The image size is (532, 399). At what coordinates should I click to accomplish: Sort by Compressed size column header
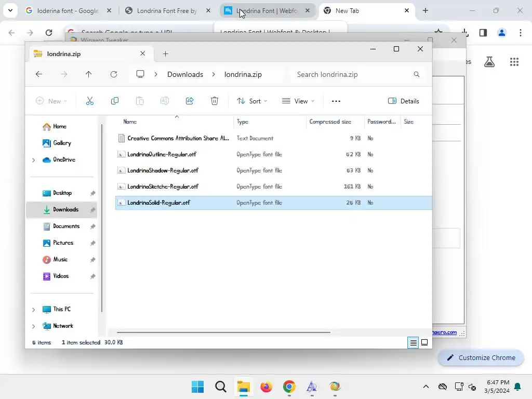click(x=330, y=122)
